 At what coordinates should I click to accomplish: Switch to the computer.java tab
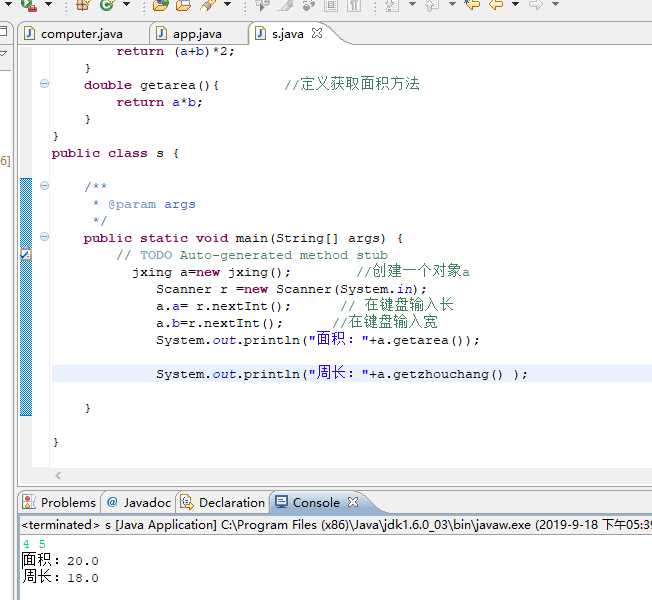[80, 34]
